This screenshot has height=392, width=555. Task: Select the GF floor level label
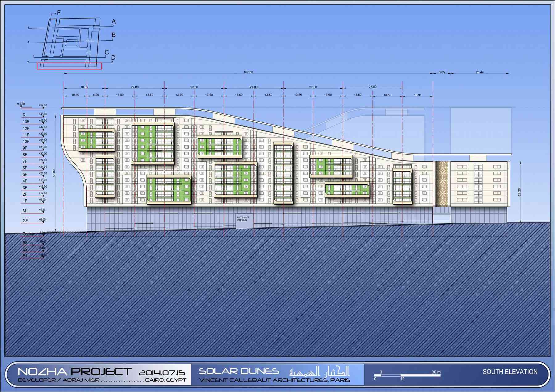tap(25, 221)
